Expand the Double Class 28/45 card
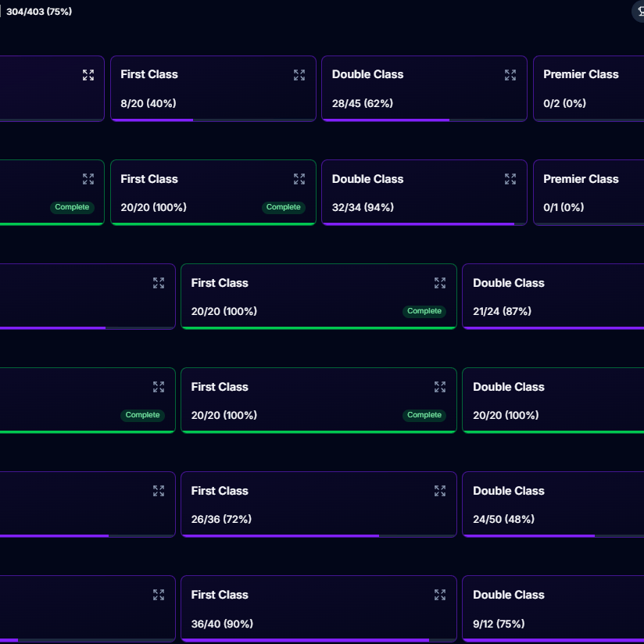644x644 pixels. pyautogui.click(x=510, y=75)
